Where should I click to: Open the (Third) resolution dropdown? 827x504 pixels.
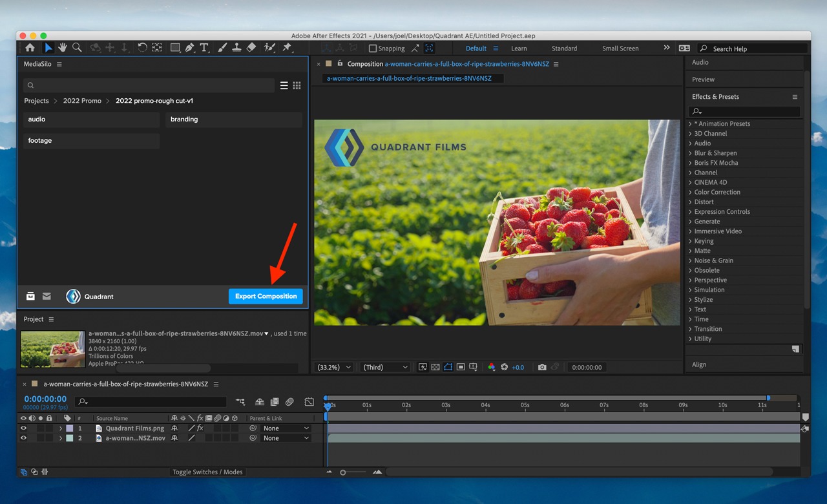(385, 367)
